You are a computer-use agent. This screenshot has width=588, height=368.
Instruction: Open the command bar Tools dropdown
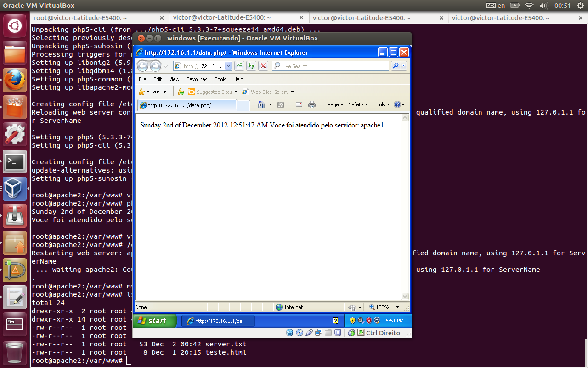382,104
